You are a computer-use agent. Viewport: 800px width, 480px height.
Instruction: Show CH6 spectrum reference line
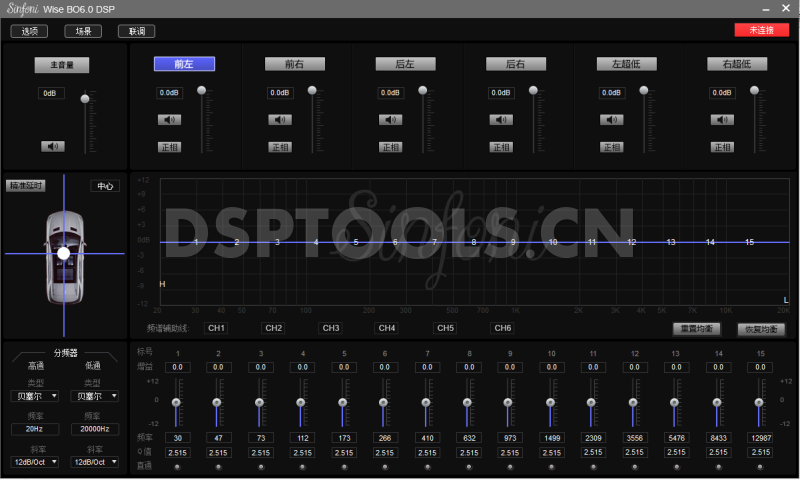coord(503,328)
